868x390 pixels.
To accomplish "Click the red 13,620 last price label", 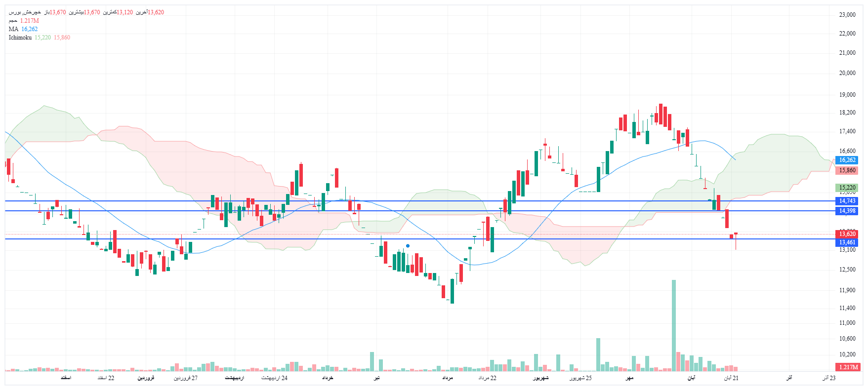I will coord(847,234).
